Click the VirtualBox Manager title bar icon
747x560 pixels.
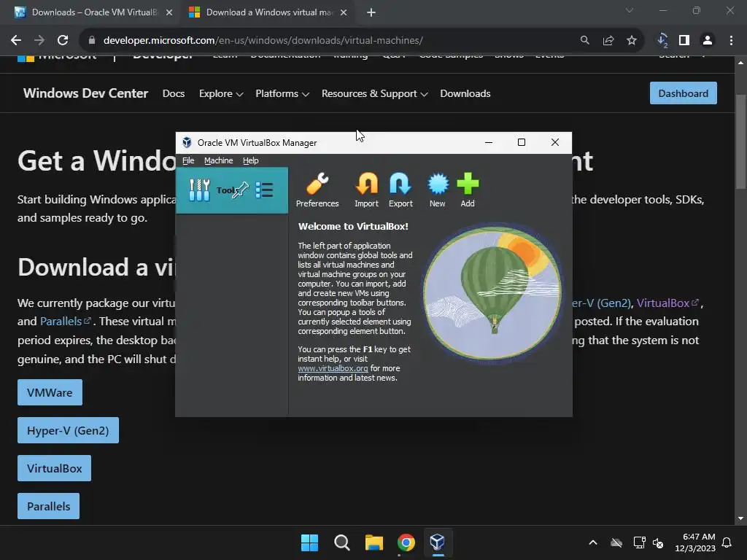coord(187,142)
